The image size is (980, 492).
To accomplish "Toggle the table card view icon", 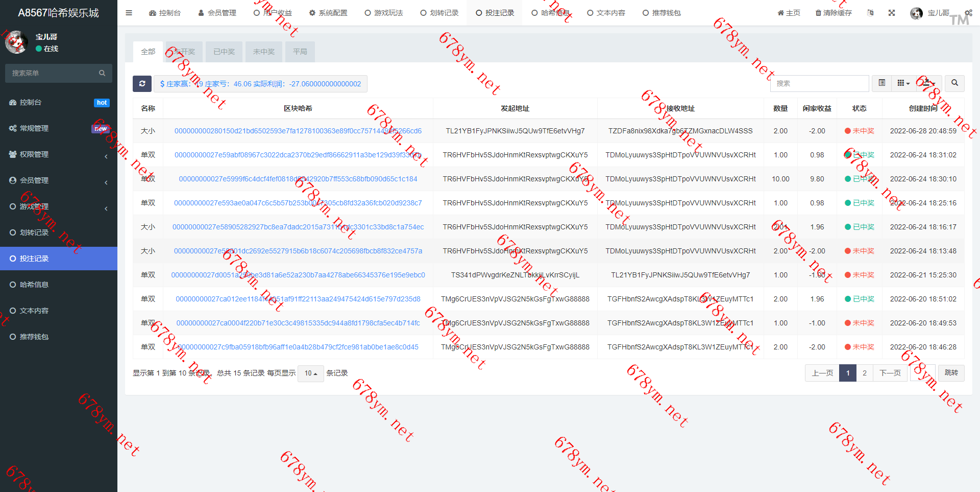I will pos(881,83).
